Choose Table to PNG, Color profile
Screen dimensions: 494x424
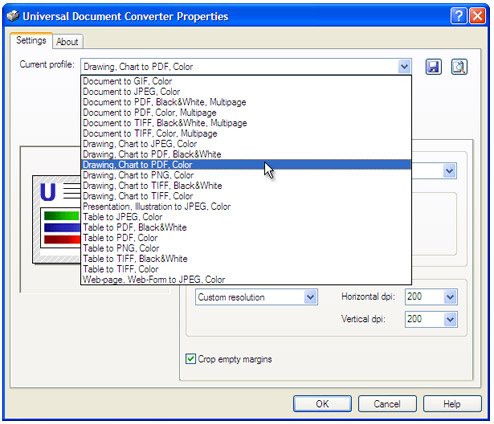[246, 248]
